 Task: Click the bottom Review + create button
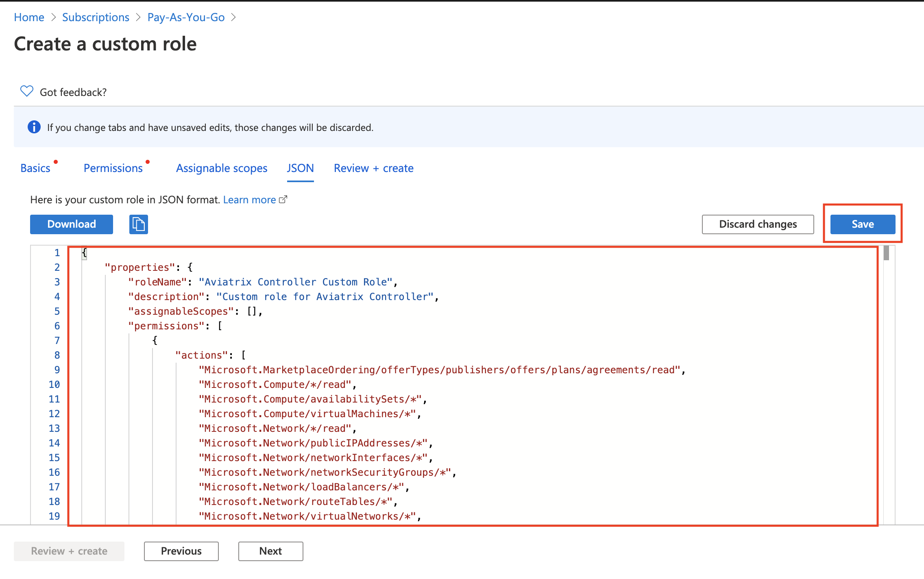coord(69,551)
